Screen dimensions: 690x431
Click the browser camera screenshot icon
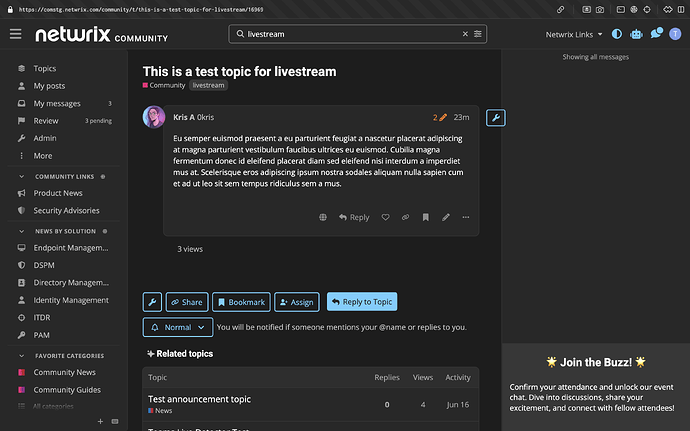tap(600, 9)
